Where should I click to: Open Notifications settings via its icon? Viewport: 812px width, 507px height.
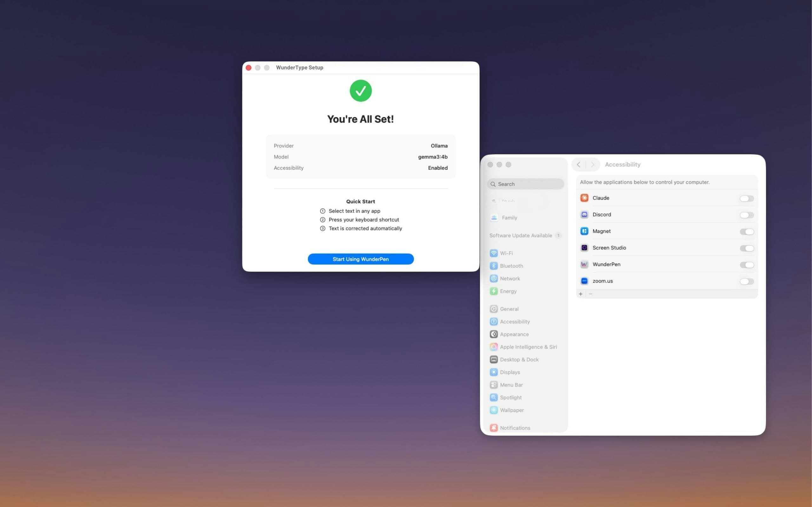click(494, 428)
